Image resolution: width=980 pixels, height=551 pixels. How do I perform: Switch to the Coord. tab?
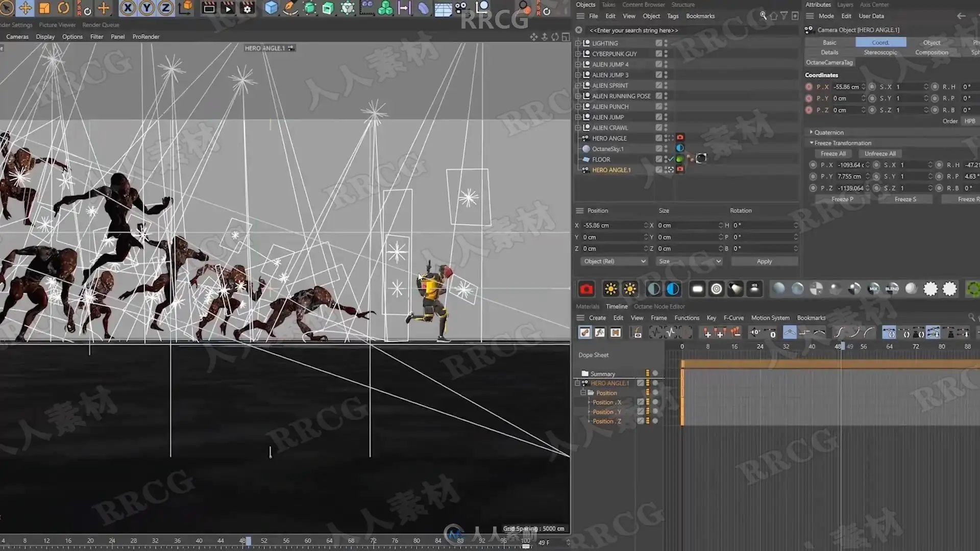coord(880,42)
